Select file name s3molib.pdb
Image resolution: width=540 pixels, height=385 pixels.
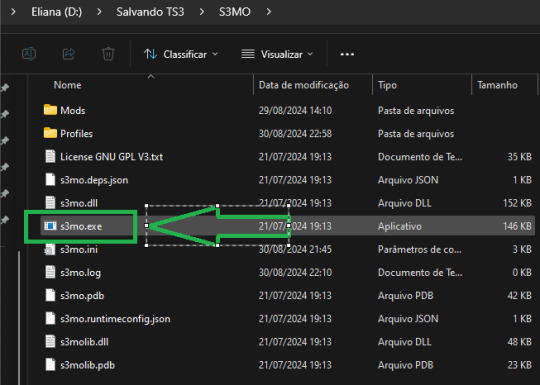87,365
